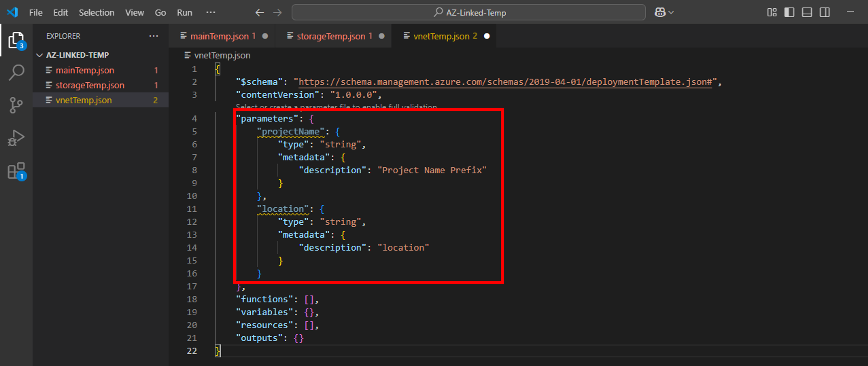Collapse the AZ-LINKED-TEMP folder
This screenshot has height=366, width=868.
click(39, 55)
